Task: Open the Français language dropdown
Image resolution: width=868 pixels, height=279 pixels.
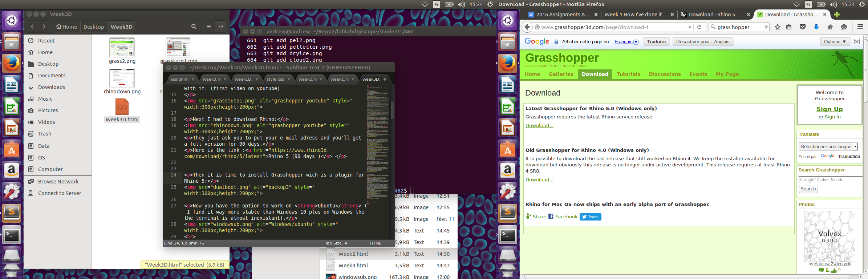Action: tap(636, 42)
